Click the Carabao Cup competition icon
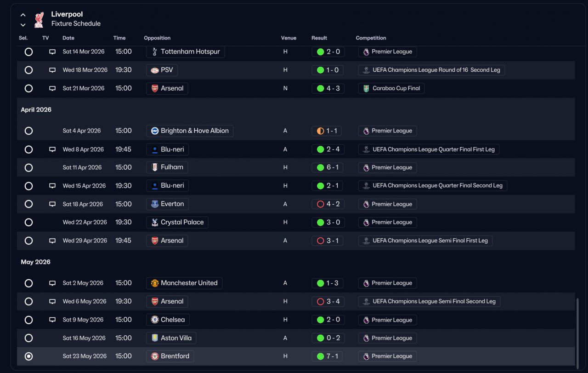 click(x=366, y=88)
